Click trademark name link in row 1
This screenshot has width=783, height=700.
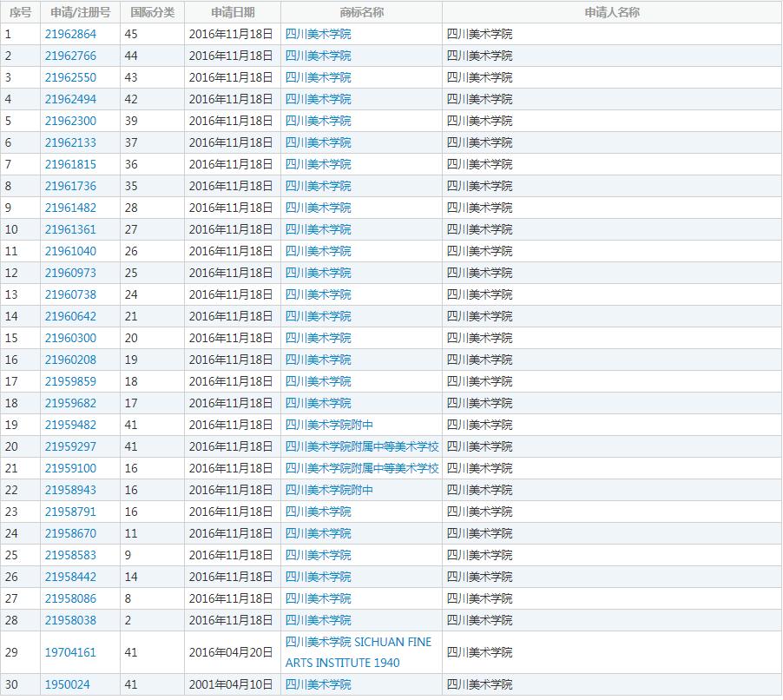pyautogui.click(x=318, y=34)
